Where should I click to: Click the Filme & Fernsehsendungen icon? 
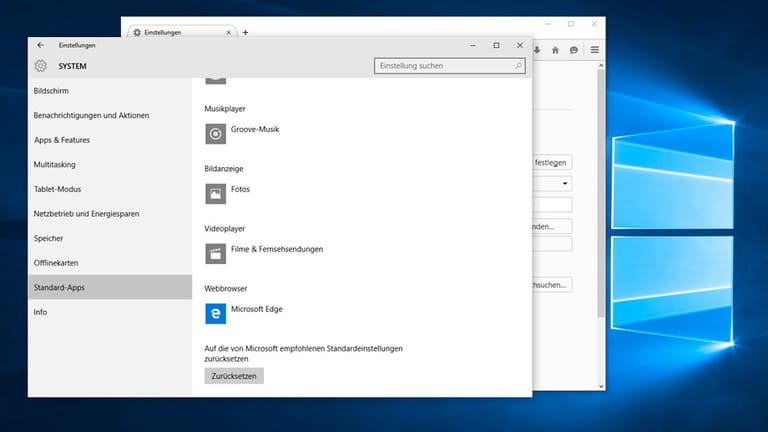(215, 253)
